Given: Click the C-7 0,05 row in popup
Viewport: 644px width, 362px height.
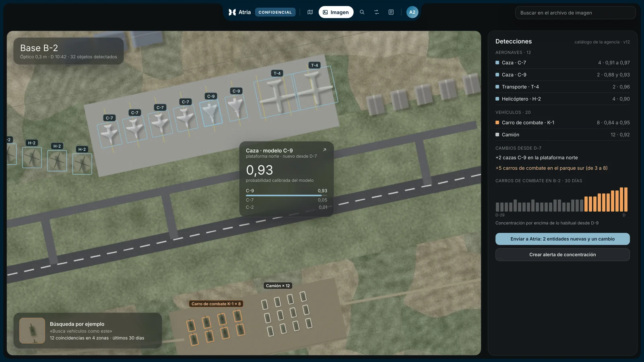Looking at the screenshot, I should click(x=287, y=200).
